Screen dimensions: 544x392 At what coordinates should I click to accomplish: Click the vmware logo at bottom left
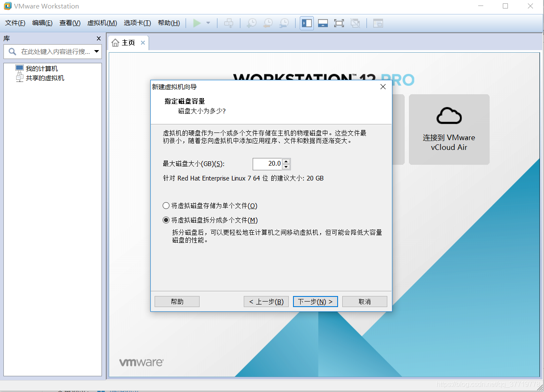point(141,363)
